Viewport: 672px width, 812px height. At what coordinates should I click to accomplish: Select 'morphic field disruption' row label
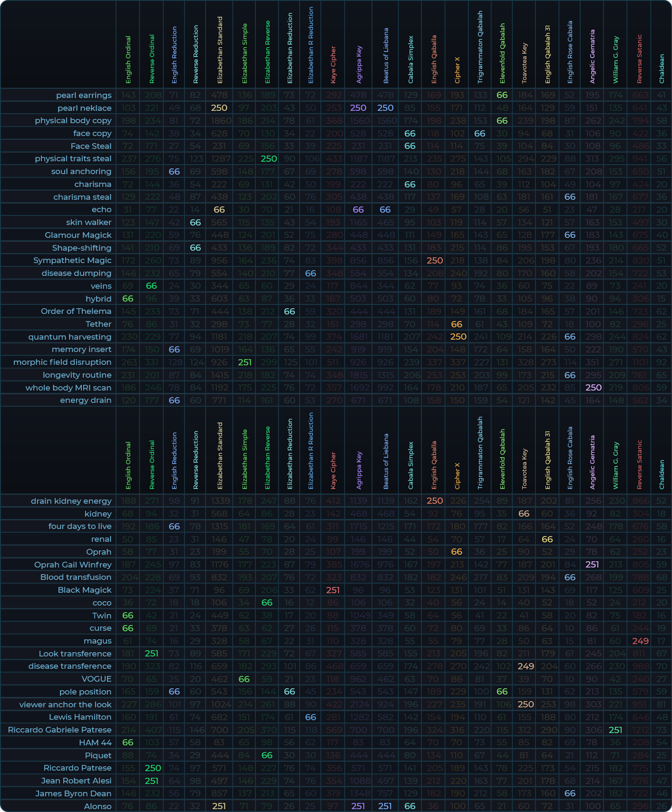pyautogui.click(x=62, y=362)
